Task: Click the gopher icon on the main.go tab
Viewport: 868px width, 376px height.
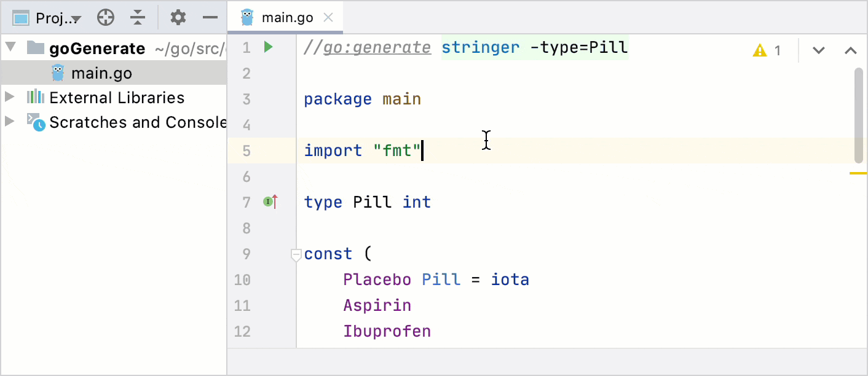Action: click(x=248, y=17)
